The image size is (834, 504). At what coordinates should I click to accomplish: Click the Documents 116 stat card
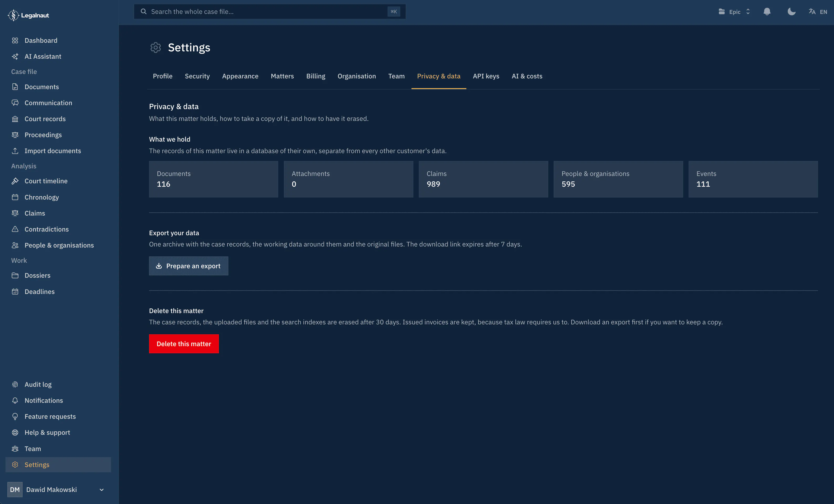pyautogui.click(x=214, y=179)
